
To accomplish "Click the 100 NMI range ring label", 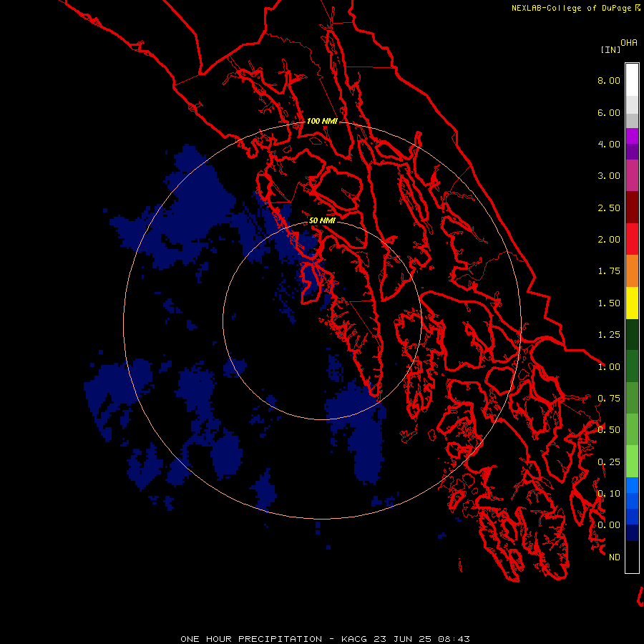I will (322, 121).
